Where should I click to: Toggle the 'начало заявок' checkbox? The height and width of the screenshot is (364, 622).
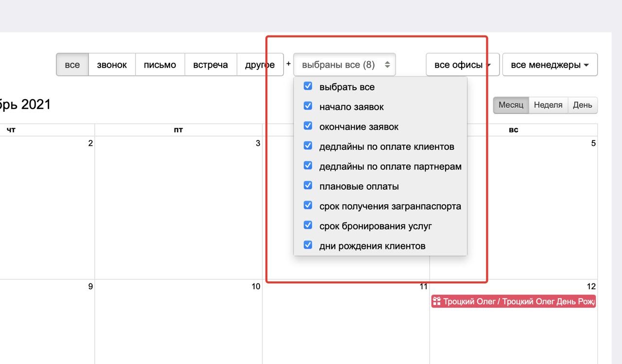pyautogui.click(x=308, y=106)
